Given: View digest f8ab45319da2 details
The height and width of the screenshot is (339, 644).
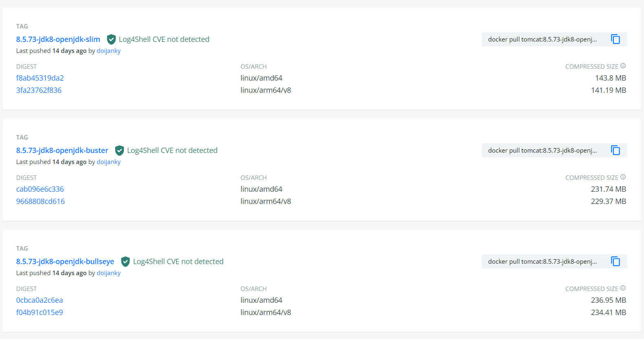Looking at the screenshot, I should tap(40, 78).
